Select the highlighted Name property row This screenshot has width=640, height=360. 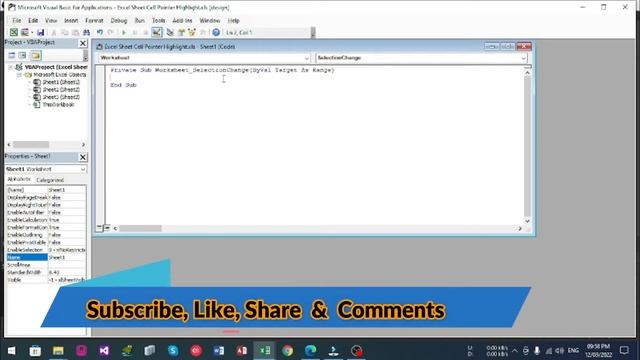46,258
